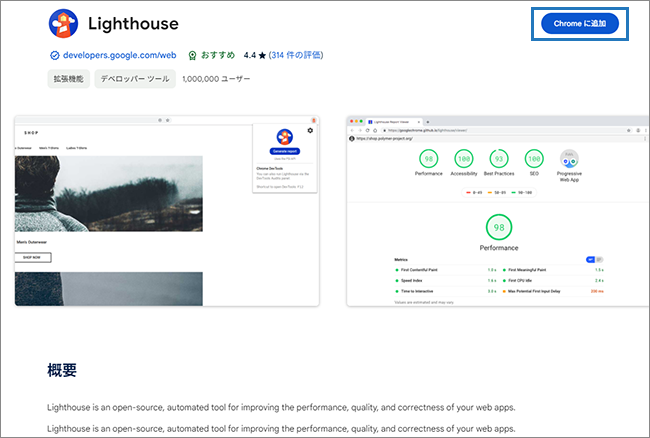The width and height of the screenshot is (650, 438).
Task: Click the Lighthouse extension logo icon
Action: (x=63, y=24)
